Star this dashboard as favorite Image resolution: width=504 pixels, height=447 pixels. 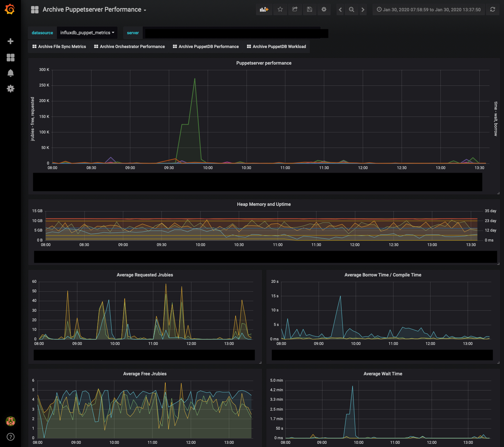[x=280, y=10]
